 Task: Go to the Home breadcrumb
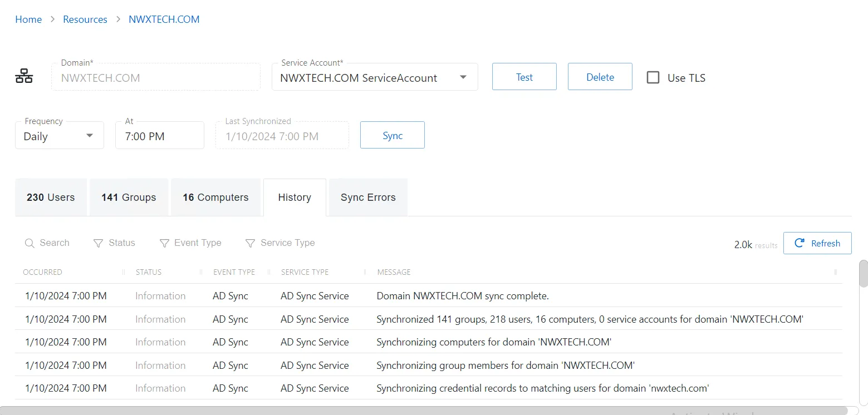28,19
